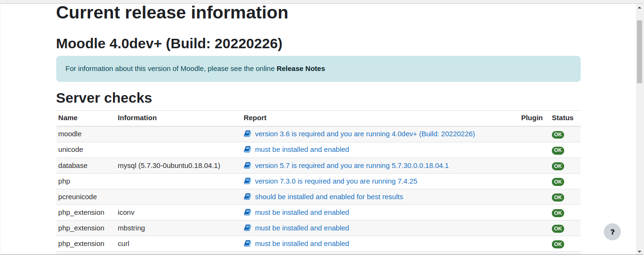The height and width of the screenshot is (255, 644).
Task: Select the 'database' name cell
Action: point(73,166)
